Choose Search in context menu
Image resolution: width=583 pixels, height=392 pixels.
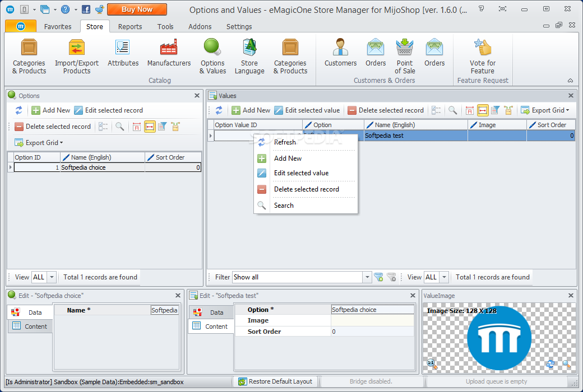[x=306, y=206]
